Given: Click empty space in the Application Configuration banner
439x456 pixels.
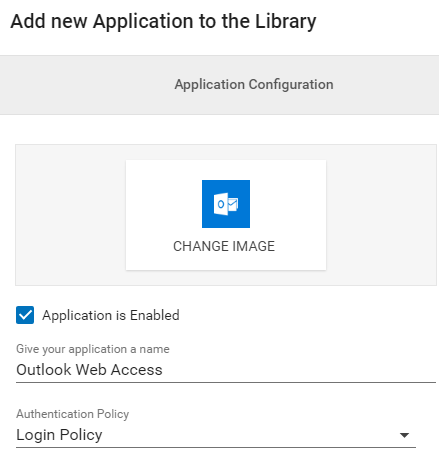Looking at the screenshot, I should click(x=83, y=85).
